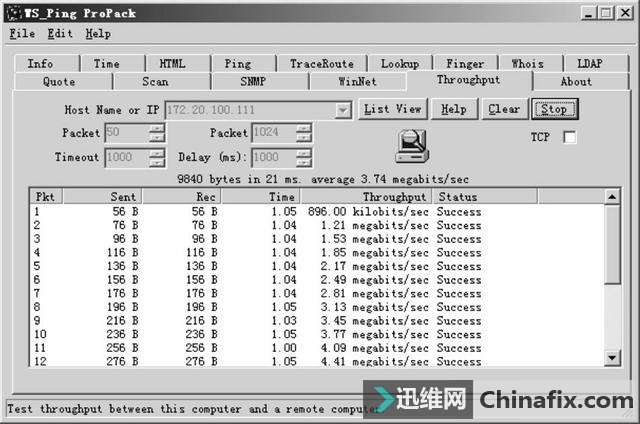Select the '4.41 megabits/sec' cell in row 12
Viewport: 640px width, 424px height.
[x=375, y=362]
